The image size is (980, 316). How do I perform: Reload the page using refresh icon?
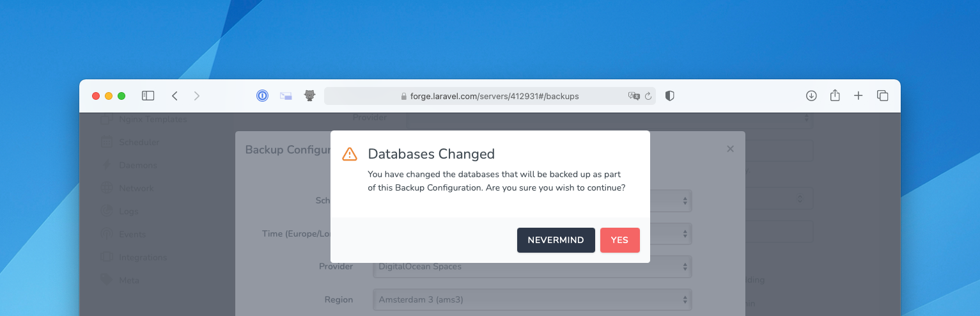(x=648, y=96)
